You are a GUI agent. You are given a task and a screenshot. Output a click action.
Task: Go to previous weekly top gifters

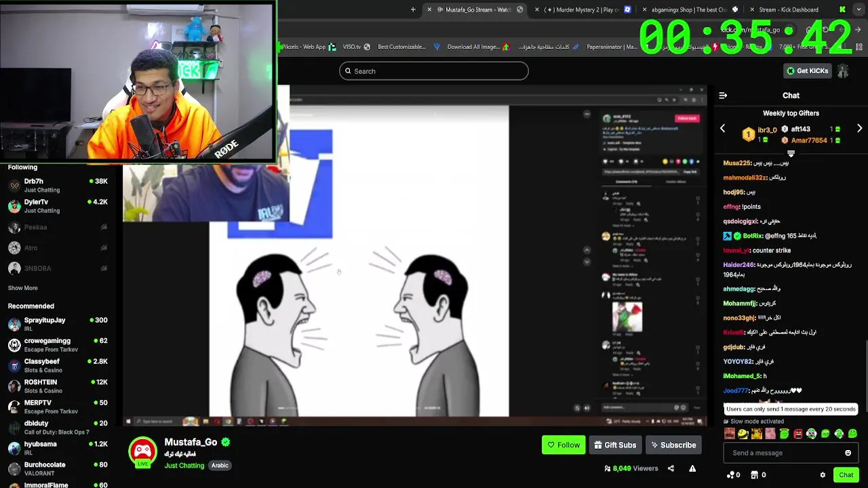pos(722,129)
